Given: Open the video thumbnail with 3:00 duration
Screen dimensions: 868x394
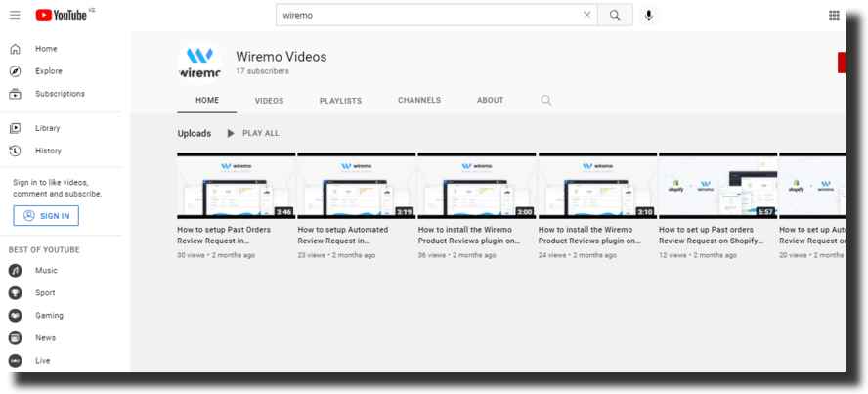Looking at the screenshot, I should [477, 186].
